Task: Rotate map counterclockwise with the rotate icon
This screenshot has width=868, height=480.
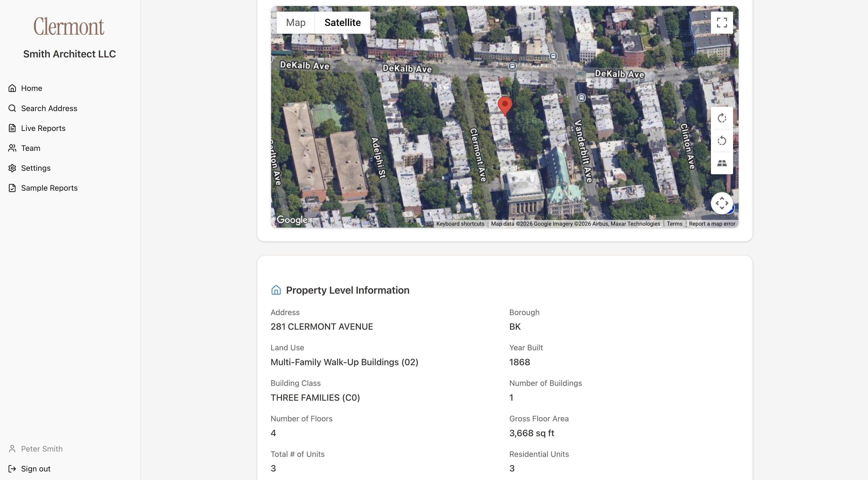Action: pos(721,141)
